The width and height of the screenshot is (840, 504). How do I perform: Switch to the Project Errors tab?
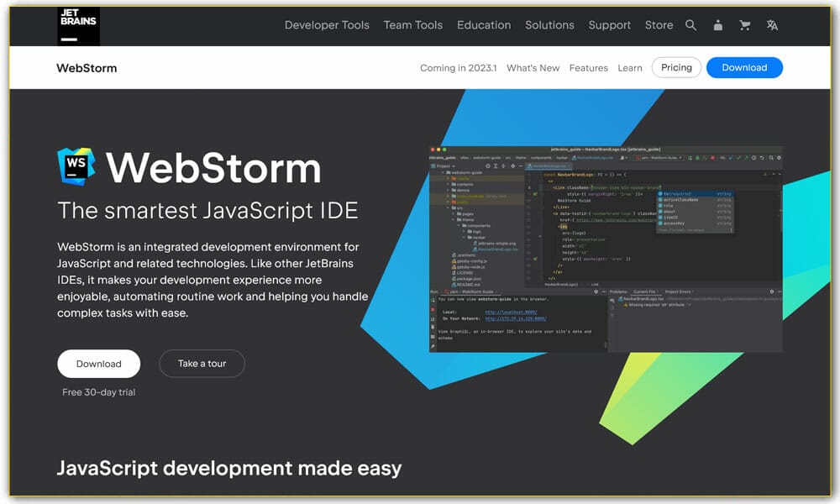coord(678,290)
